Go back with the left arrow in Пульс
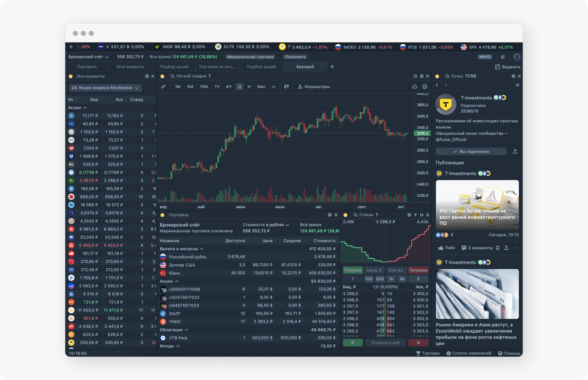 437,85
